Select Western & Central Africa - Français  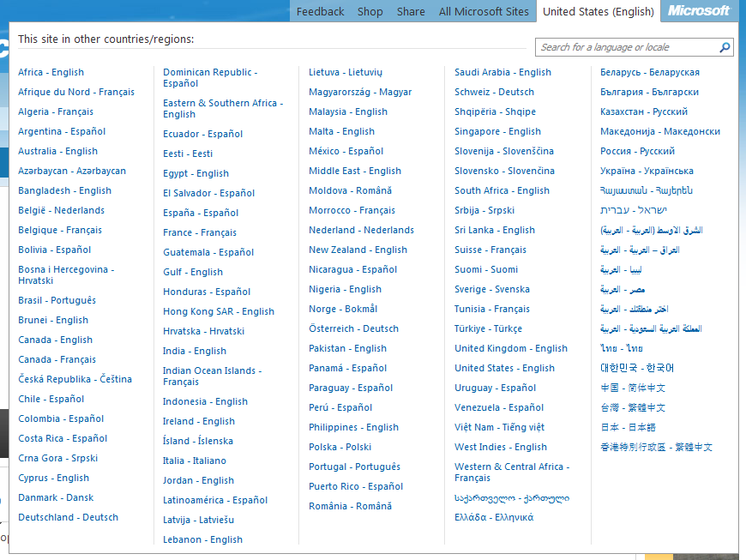pos(512,472)
